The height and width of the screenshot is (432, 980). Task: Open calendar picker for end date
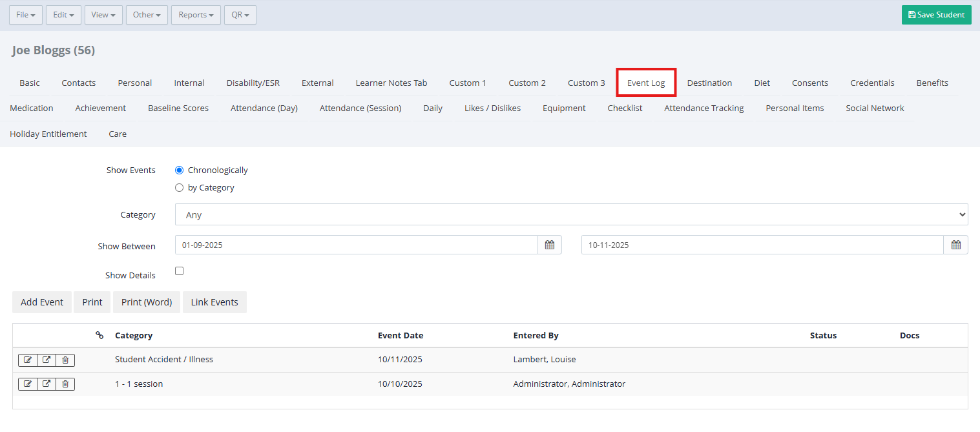pos(955,245)
